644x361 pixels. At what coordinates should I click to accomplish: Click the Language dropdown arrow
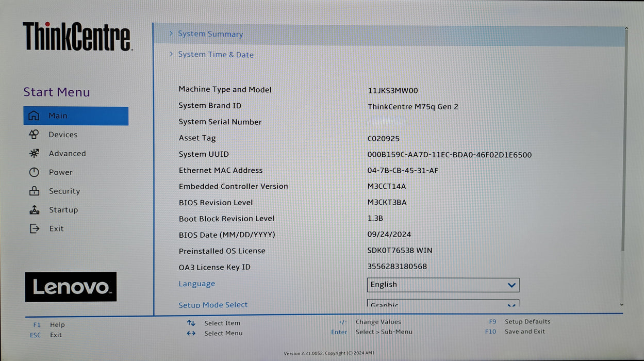511,285
